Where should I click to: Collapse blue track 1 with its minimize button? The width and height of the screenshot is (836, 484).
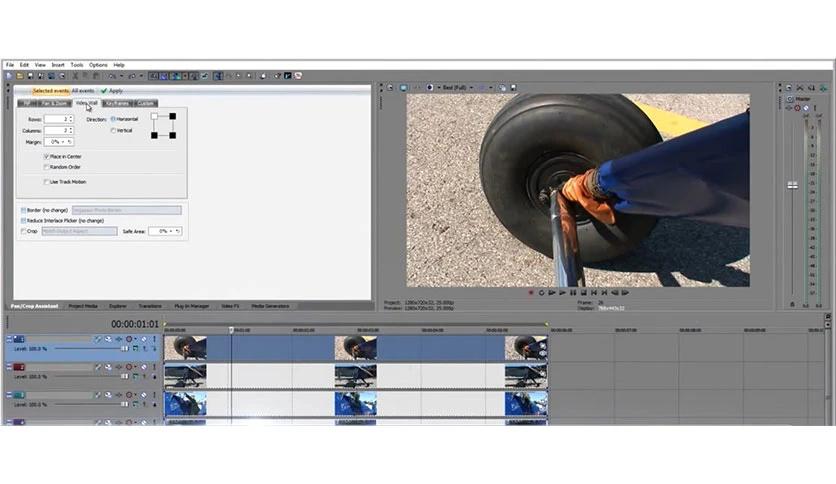(x=9, y=339)
